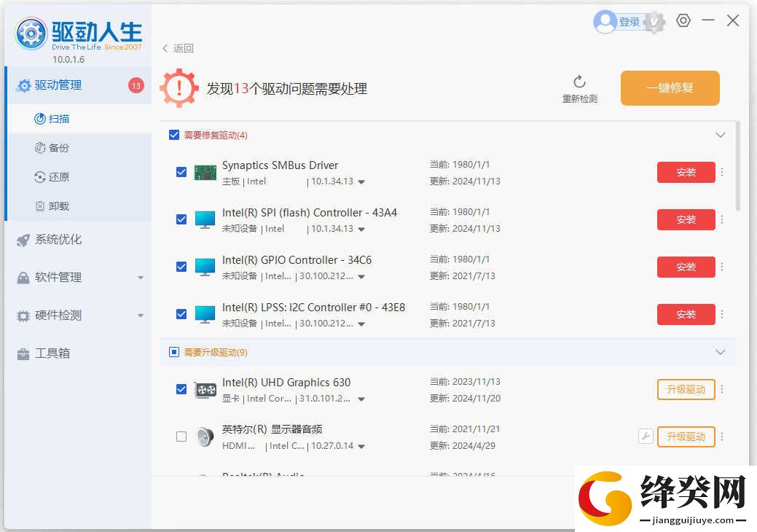Upgrade the Intel UHD Graphics 630 driver
The height and width of the screenshot is (532, 757).
point(686,390)
